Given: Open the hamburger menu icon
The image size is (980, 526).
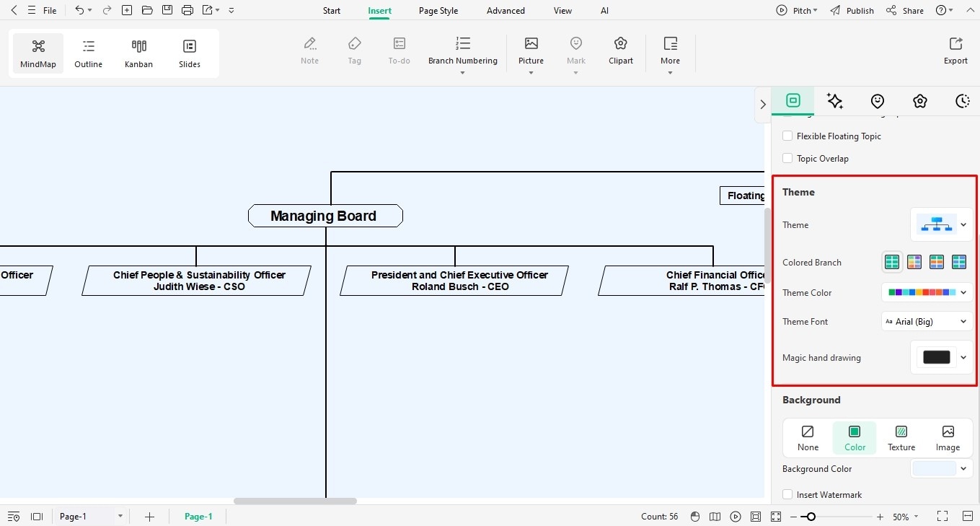Looking at the screenshot, I should [31, 10].
